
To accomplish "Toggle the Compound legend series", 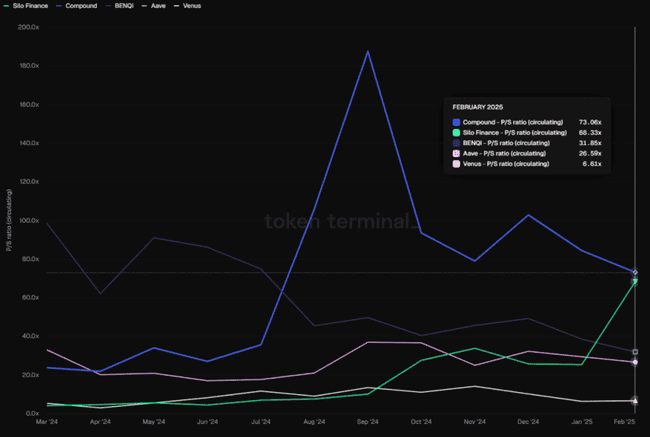I will point(78,6).
